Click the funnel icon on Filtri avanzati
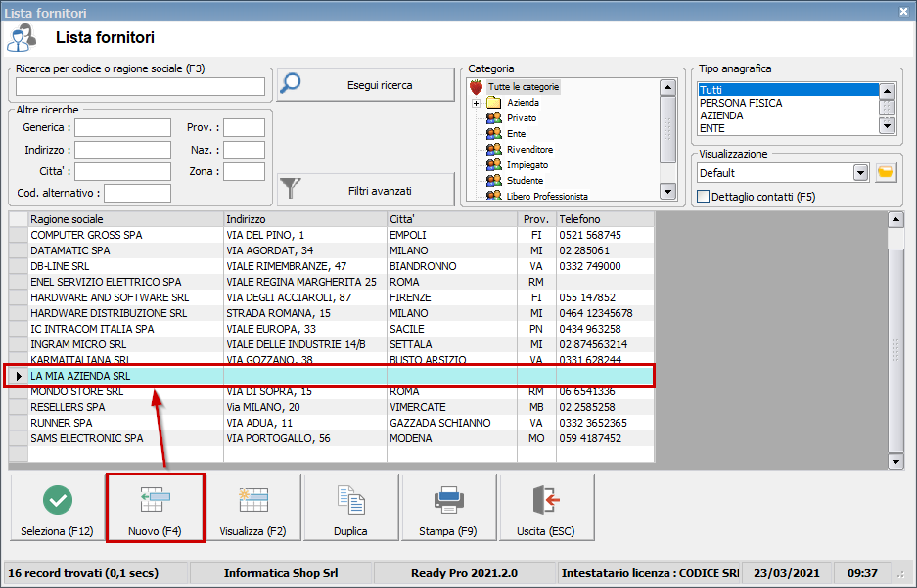Screen dimensions: 917x588 [x=290, y=189]
